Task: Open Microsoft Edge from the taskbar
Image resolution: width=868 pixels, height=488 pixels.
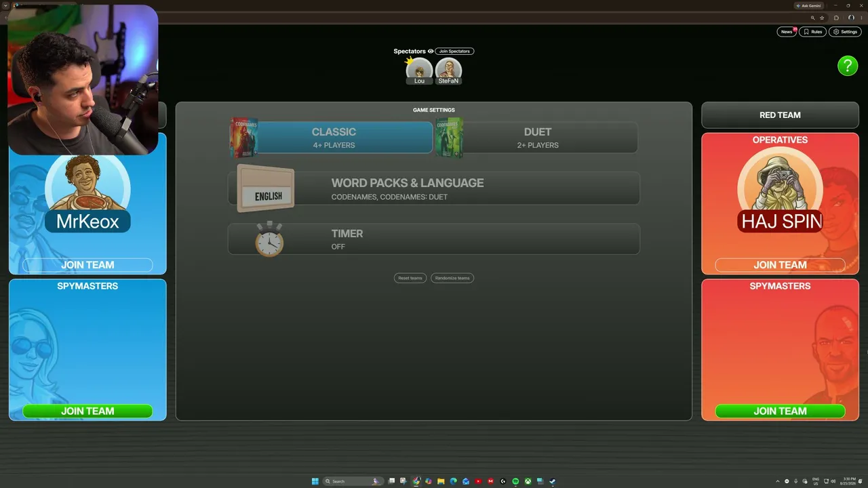Action: (454, 481)
